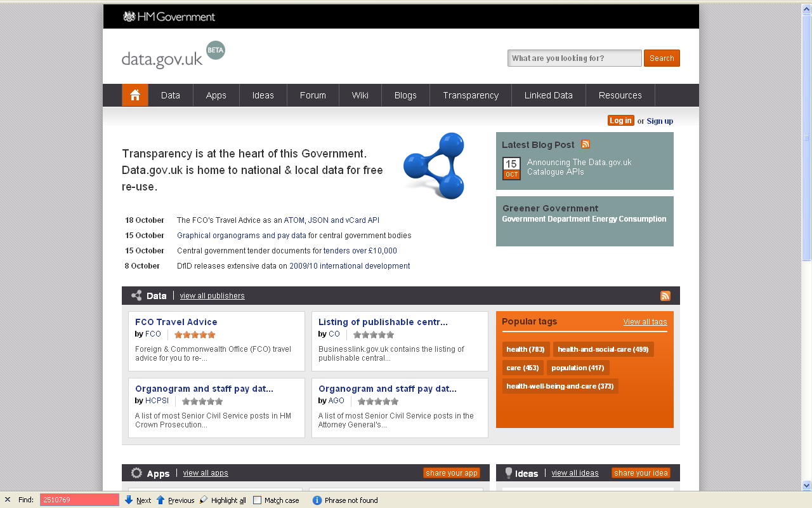The width and height of the screenshot is (812, 508).
Task: Open the FCO publisher link
Action: pyautogui.click(x=154, y=334)
